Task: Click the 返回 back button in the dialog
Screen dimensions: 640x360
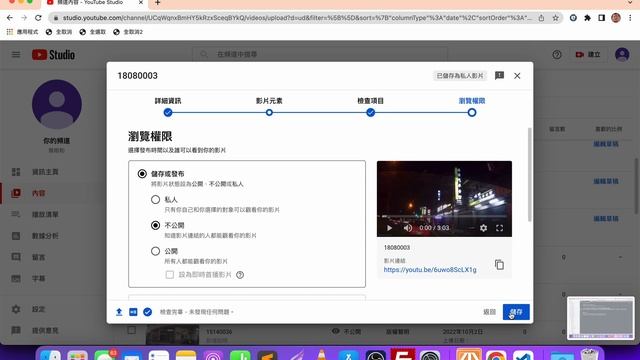Action: 489,312
